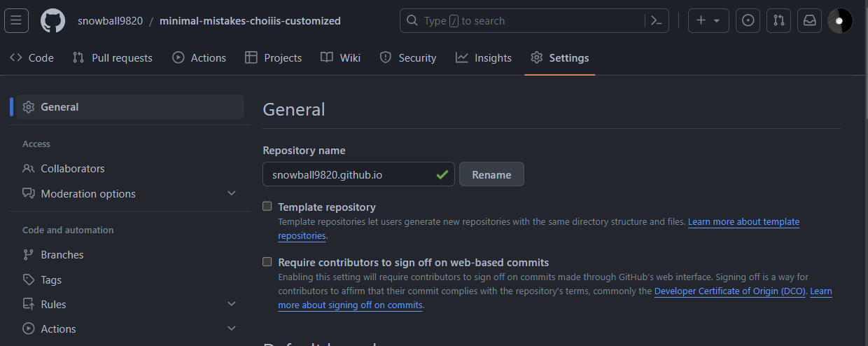The image size is (868, 346).
Task: Click the Branches sidebar item
Action: [62, 255]
